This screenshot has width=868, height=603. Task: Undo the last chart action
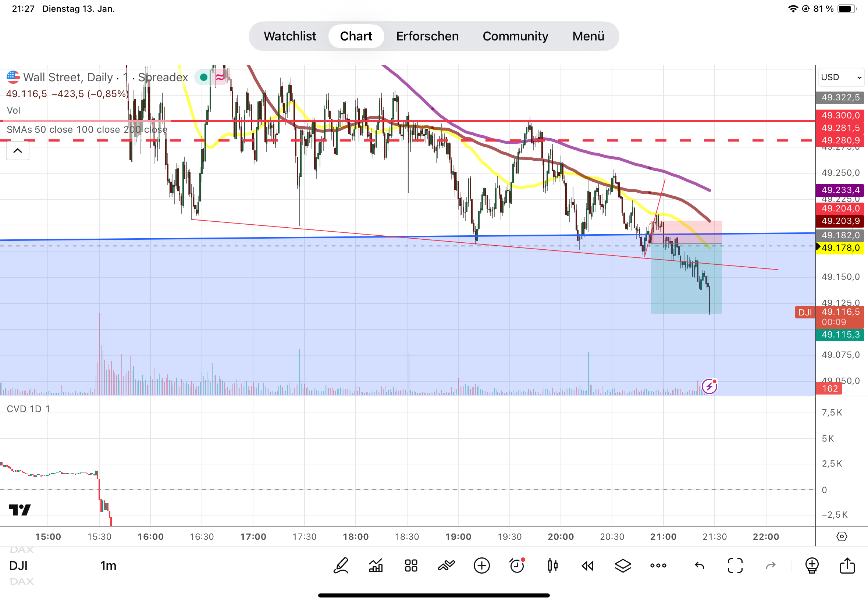click(700, 565)
